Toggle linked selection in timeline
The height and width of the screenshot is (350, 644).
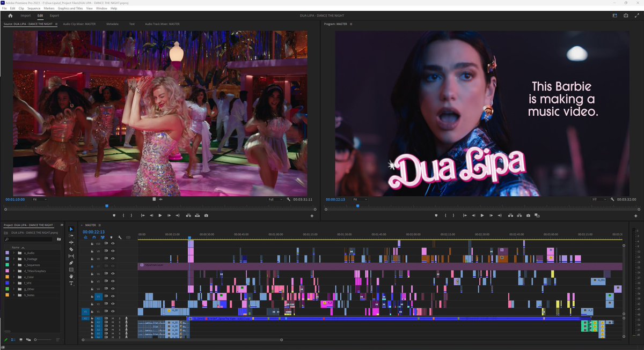(103, 237)
